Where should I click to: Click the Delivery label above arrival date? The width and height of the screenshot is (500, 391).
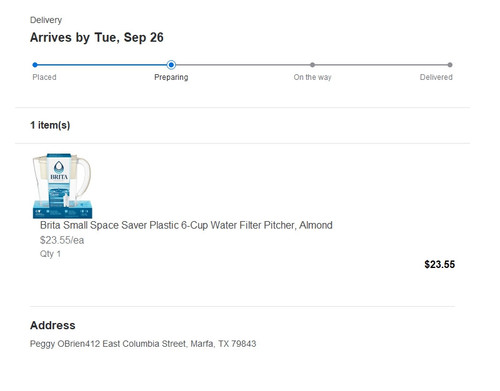(x=46, y=20)
